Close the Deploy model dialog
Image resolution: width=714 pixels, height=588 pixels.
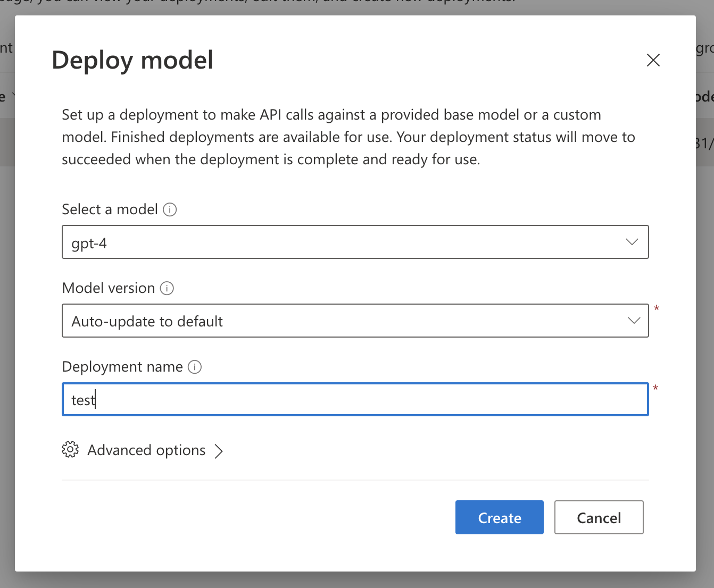click(653, 60)
